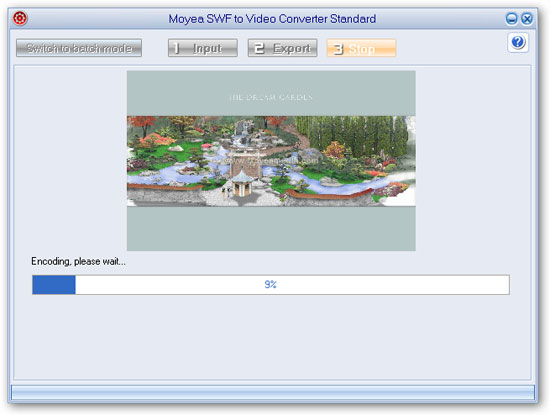Click the small pavilion in the preview
Viewport: 550px width, 415px height.
coord(242,183)
